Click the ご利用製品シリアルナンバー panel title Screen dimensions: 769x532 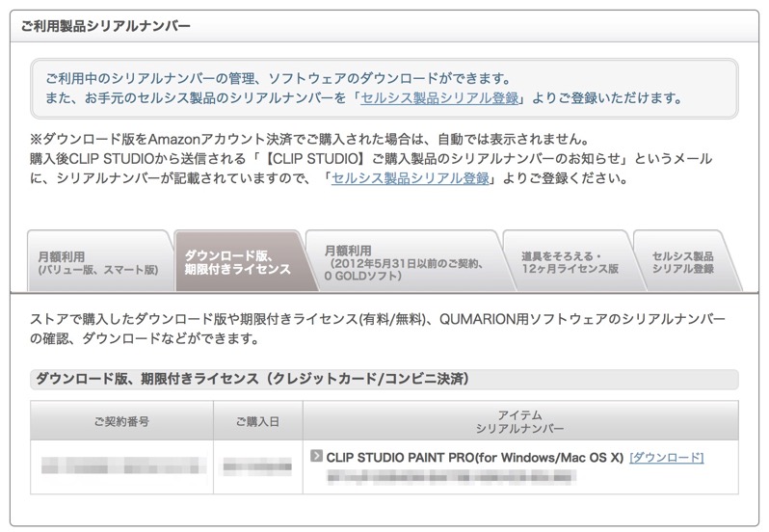tap(106, 26)
